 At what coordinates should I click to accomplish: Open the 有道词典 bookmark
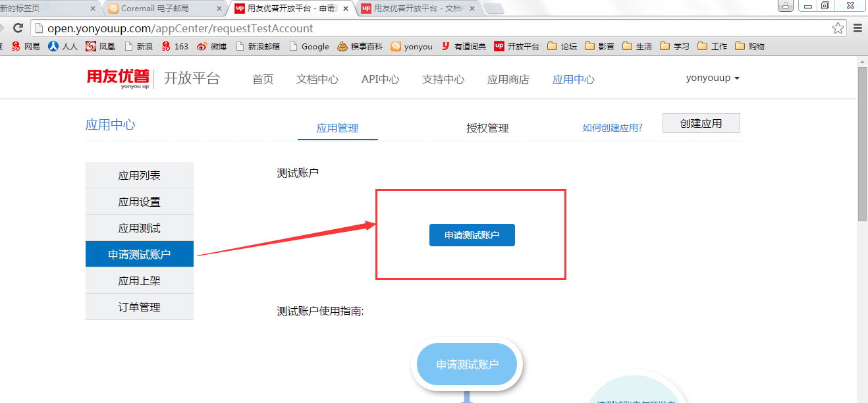click(464, 46)
